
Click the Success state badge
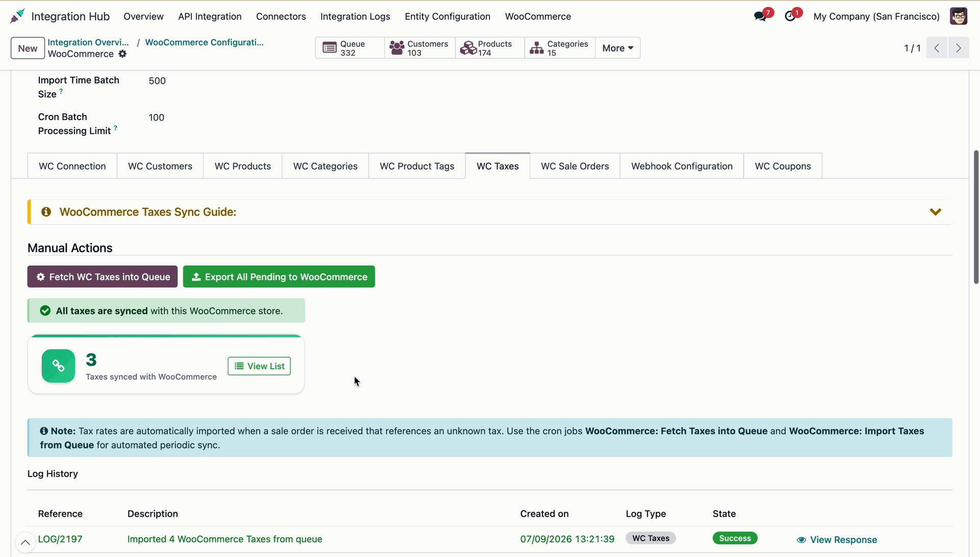pos(734,538)
